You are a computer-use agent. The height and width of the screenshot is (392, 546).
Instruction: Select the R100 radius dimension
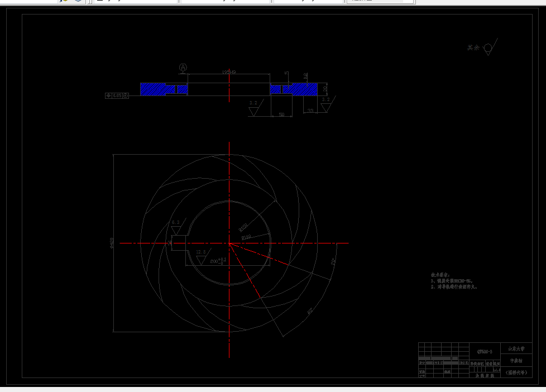point(246,237)
